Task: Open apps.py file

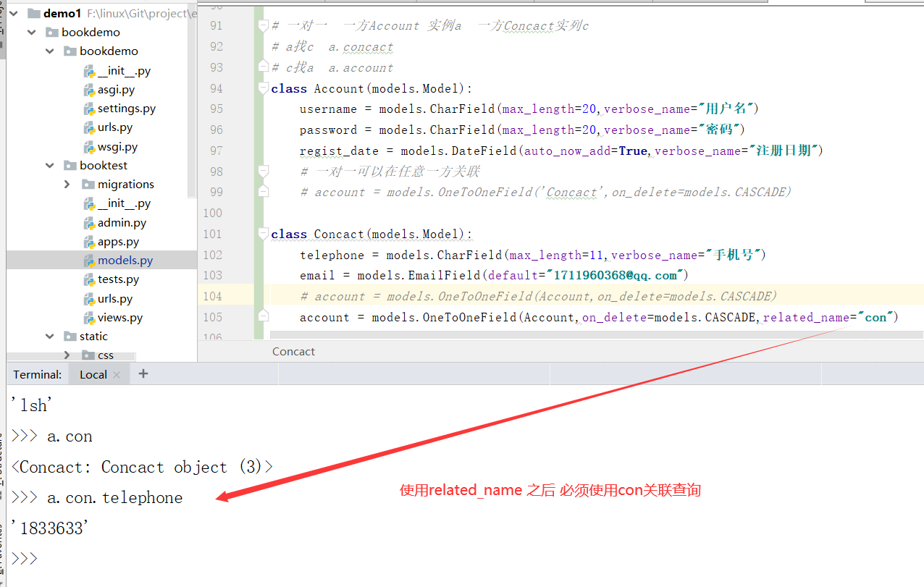Action: (x=118, y=241)
